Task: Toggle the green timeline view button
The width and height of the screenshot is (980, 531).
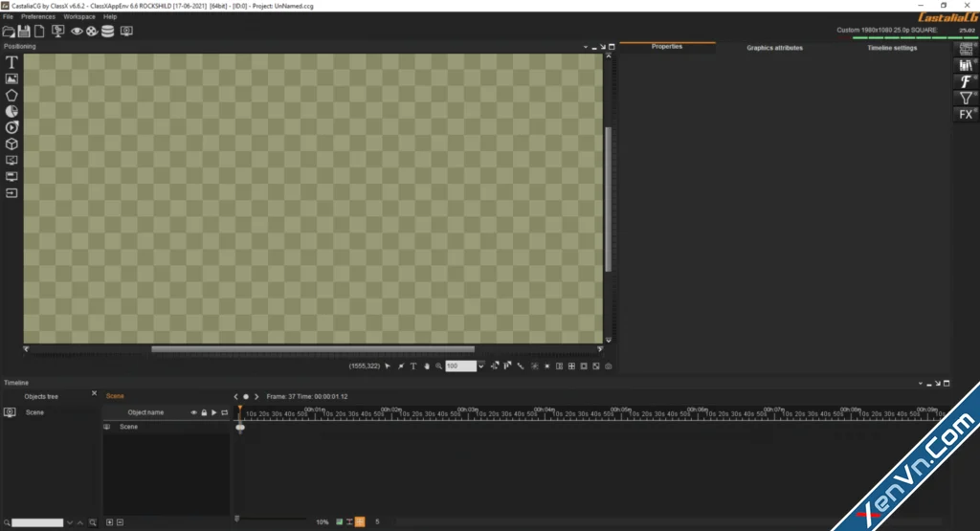Action: (340, 521)
